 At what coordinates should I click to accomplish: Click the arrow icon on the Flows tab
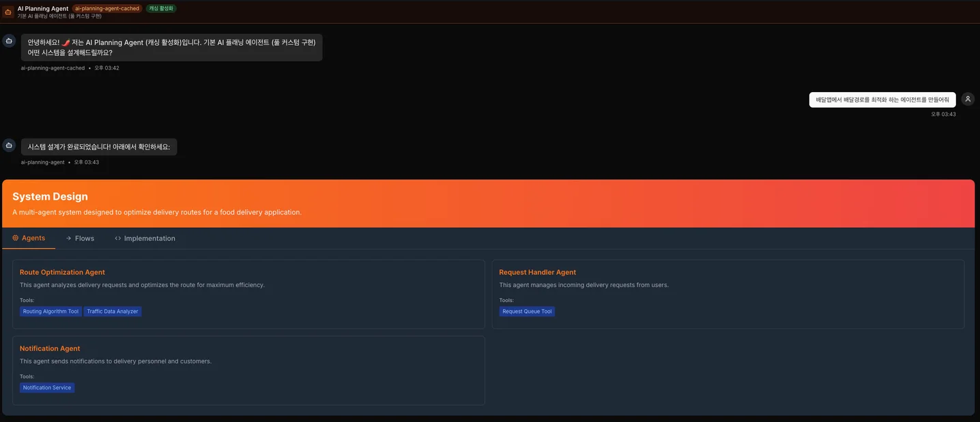(x=69, y=239)
